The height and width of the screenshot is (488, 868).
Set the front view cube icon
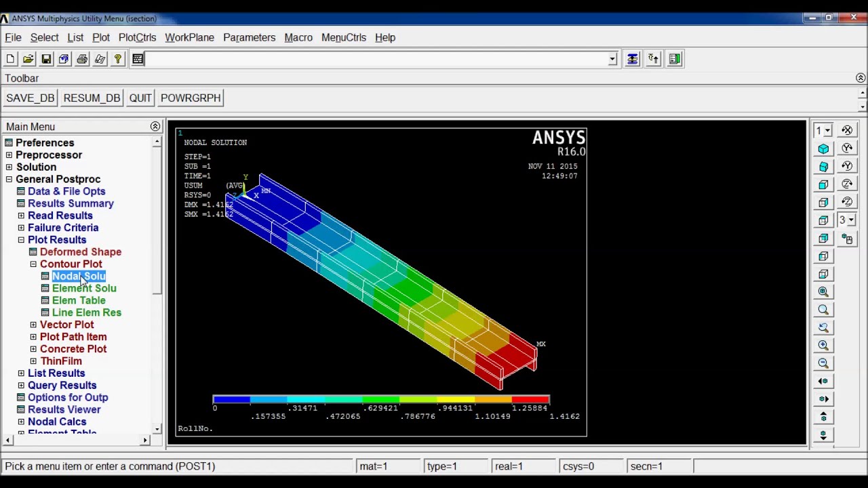(823, 184)
